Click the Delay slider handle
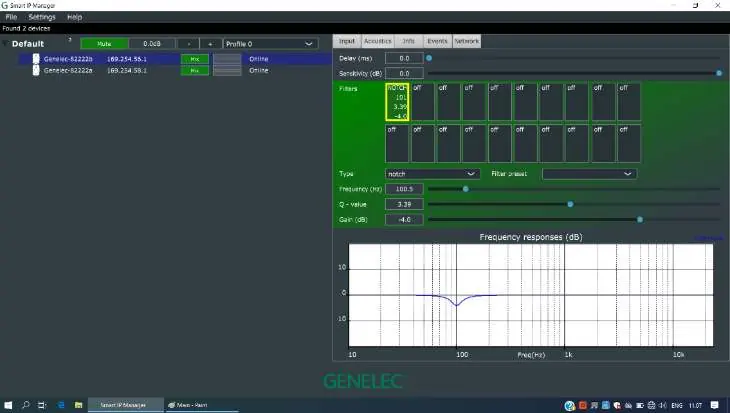The height and width of the screenshot is (413, 730). pos(429,58)
